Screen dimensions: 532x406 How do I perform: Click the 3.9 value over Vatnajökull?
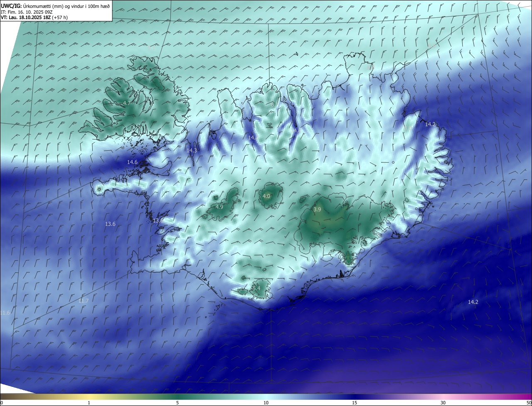(317, 210)
